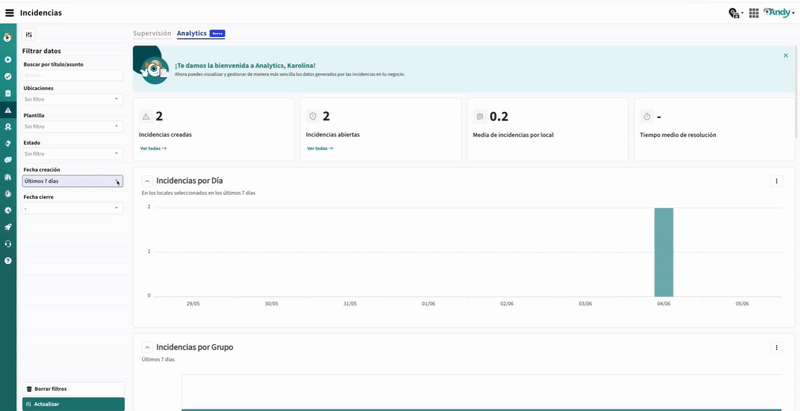
Task: Collapse the Incidencias por Grupo section
Action: [x=147, y=348]
